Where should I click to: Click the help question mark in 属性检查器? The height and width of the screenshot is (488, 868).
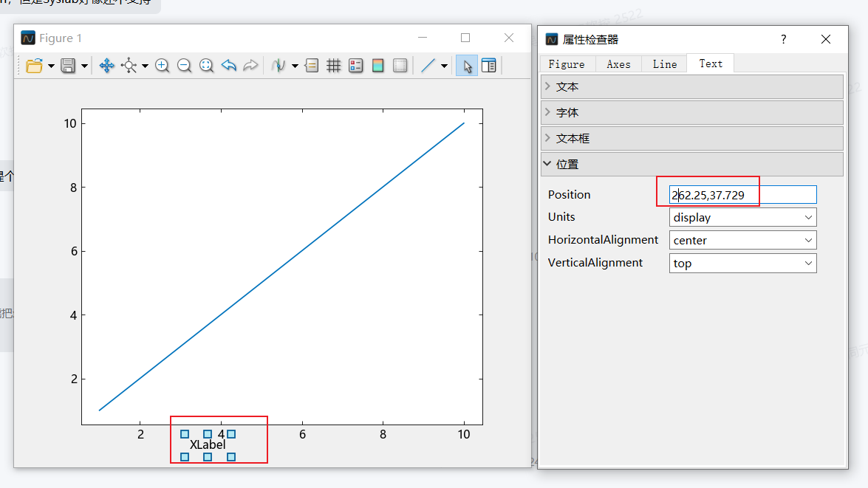[783, 39]
